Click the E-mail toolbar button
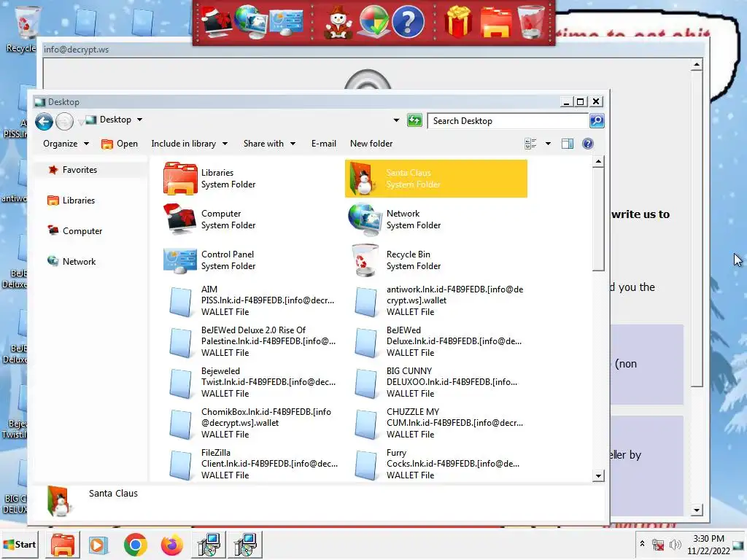Image resolution: width=747 pixels, height=560 pixels. click(323, 144)
